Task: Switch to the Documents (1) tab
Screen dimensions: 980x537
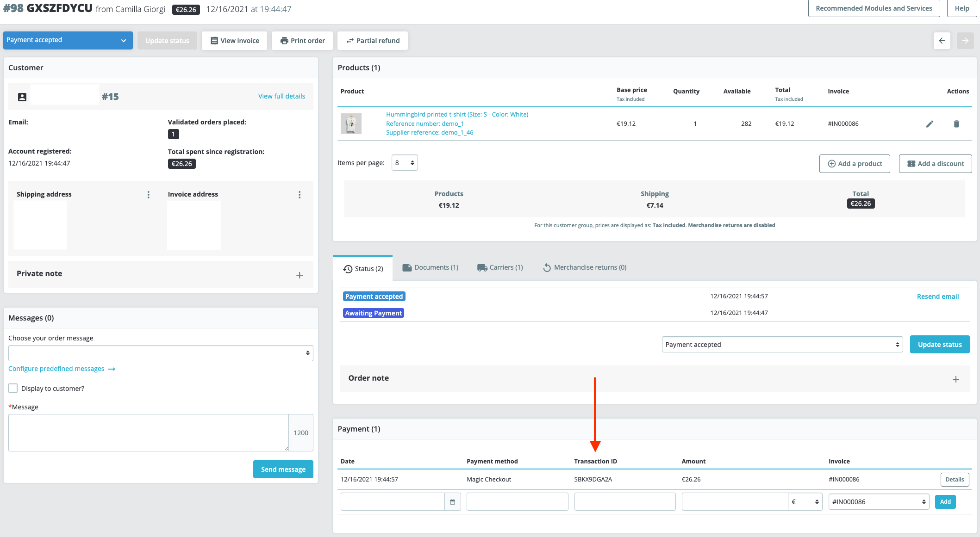Action: point(431,267)
